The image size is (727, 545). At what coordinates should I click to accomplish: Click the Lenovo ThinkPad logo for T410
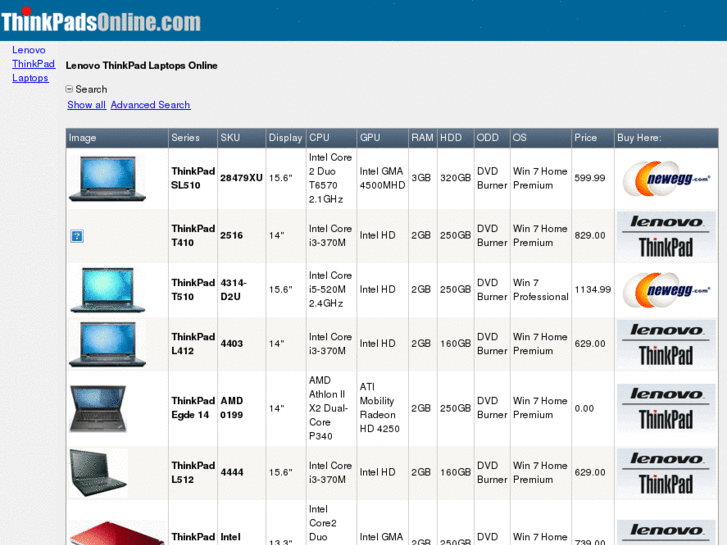(666, 236)
